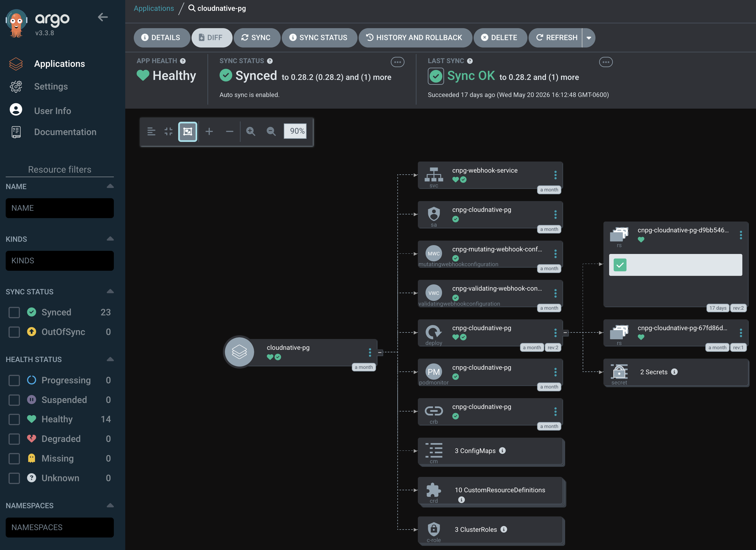Screen dimensions: 756x550
Task: Click the NAMESPACES filter input
Action: click(x=60, y=528)
